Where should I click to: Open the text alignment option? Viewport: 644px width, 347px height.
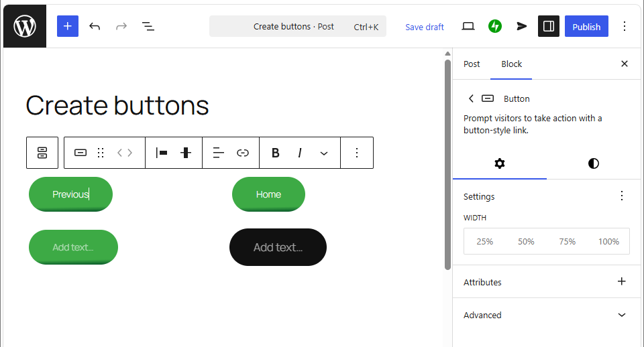(218, 153)
